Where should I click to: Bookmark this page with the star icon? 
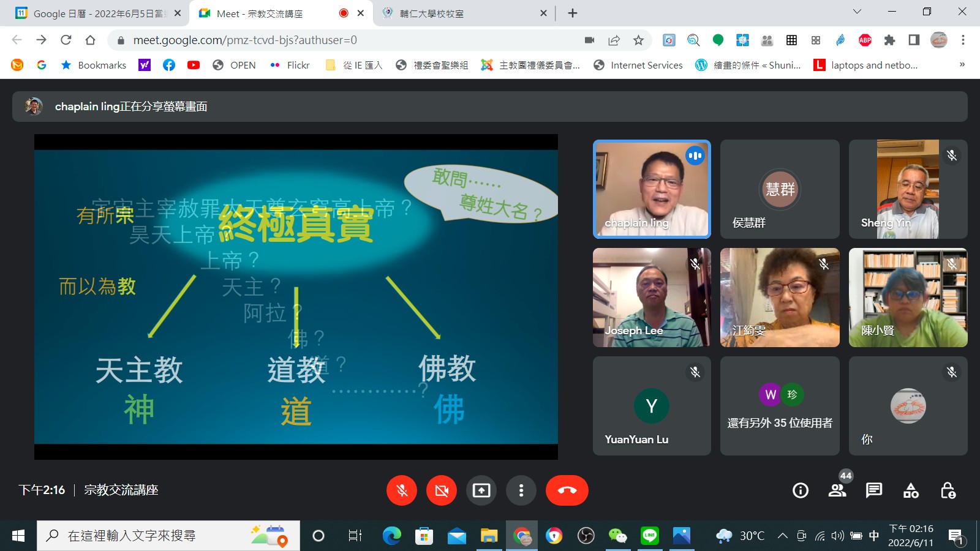[x=638, y=40]
